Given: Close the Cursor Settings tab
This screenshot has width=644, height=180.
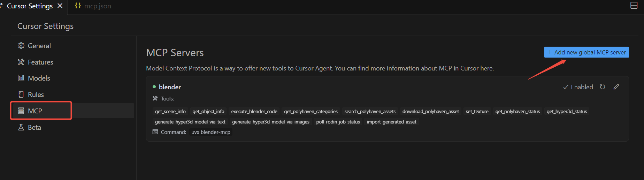Looking at the screenshot, I should pos(60,6).
